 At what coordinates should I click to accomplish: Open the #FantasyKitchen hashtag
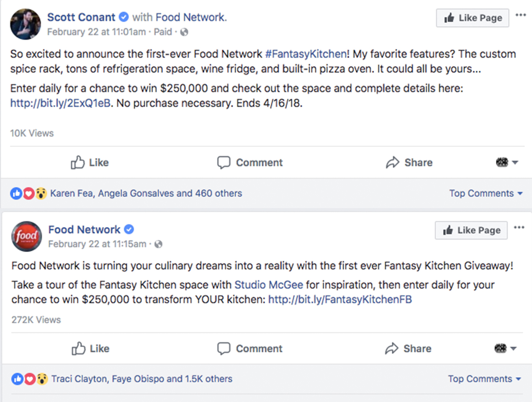point(306,54)
